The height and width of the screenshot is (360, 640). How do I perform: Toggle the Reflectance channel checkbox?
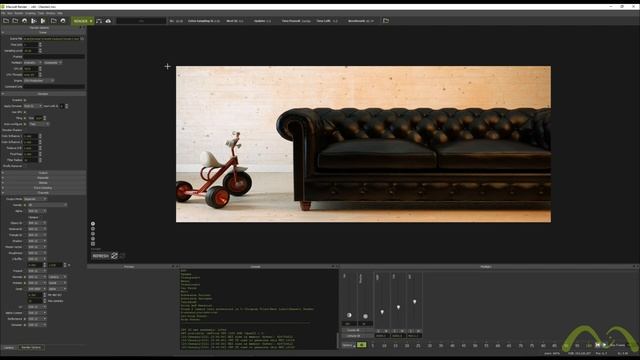click(x=25, y=319)
